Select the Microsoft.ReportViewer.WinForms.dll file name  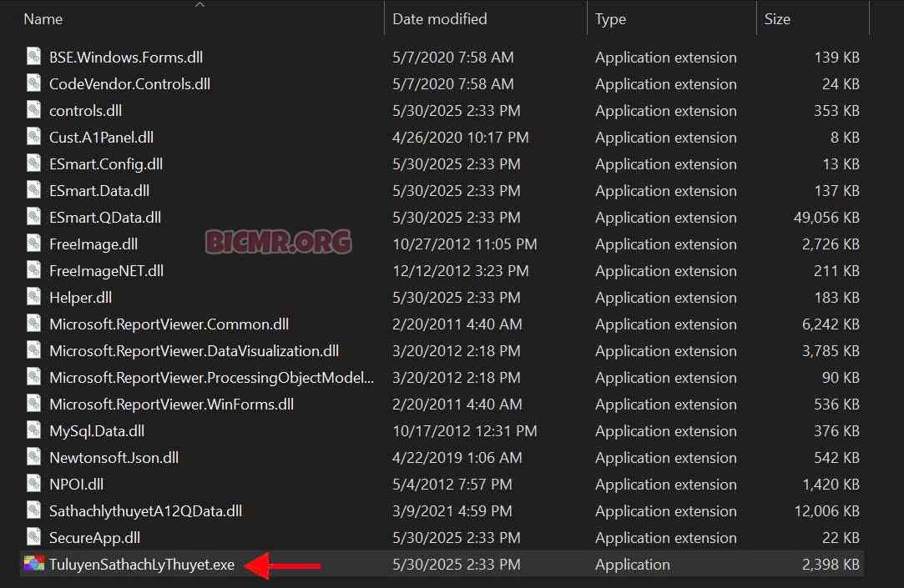(x=171, y=405)
